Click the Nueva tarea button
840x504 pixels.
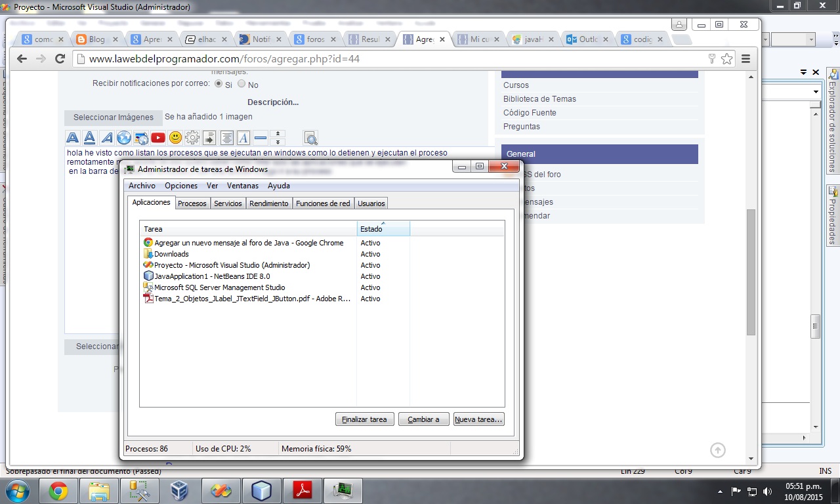point(479,419)
